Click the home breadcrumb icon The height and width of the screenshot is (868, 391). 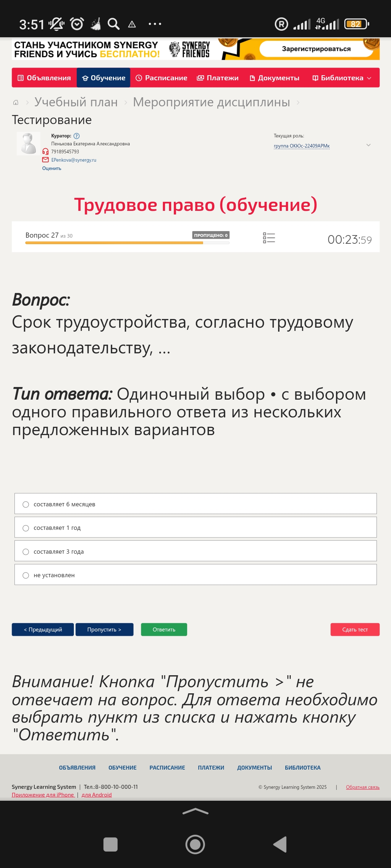(x=16, y=103)
